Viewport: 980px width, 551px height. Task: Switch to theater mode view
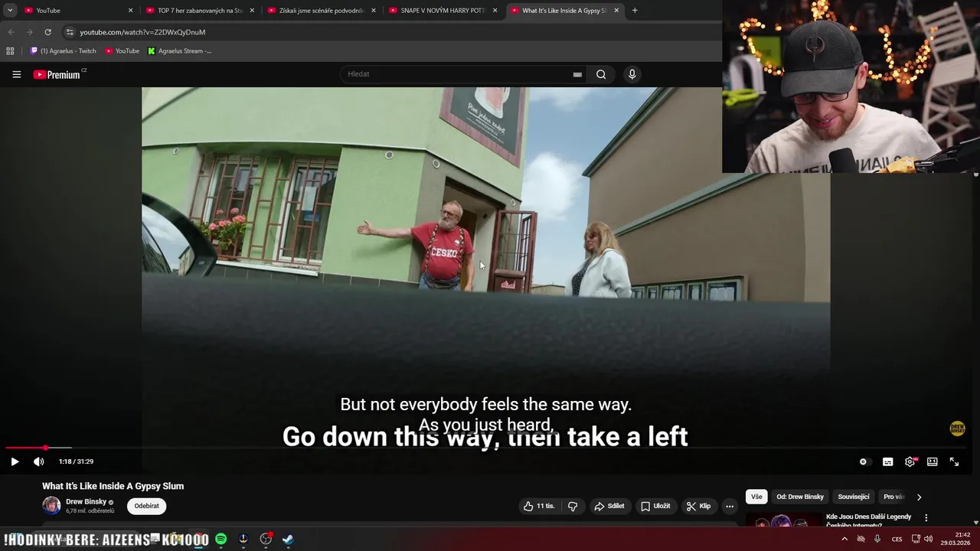(932, 461)
